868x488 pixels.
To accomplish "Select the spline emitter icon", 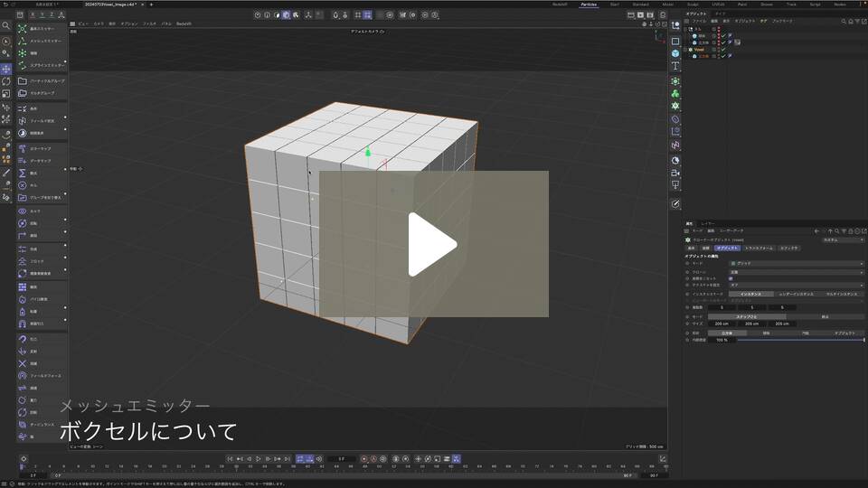I will 22,65.
